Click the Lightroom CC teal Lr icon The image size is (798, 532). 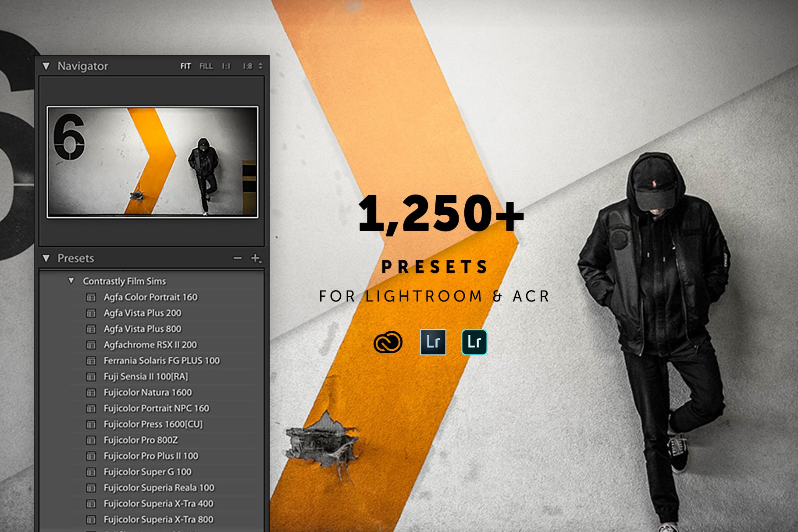tap(474, 342)
